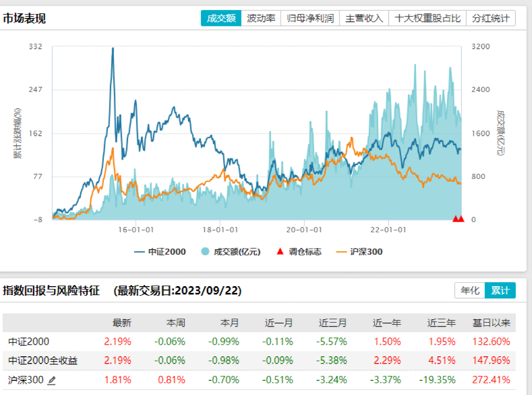The image size is (532, 395).
Task: Select the 累计 view button
Action: pos(500,291)
